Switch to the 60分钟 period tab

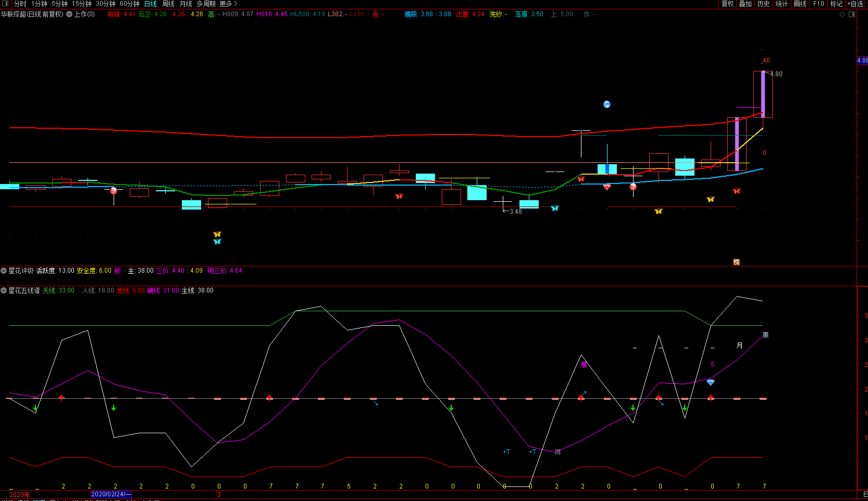tap(130, 4)
